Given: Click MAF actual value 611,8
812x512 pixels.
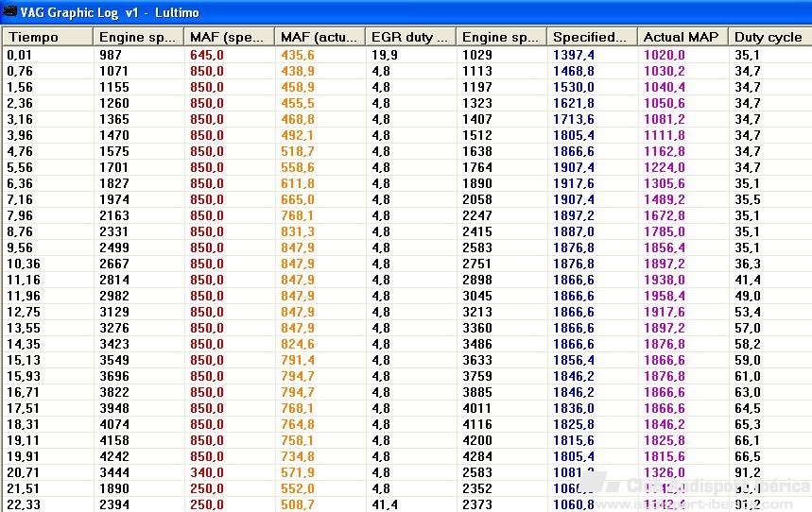Looking at the screenshot, I should click(298, 183).
